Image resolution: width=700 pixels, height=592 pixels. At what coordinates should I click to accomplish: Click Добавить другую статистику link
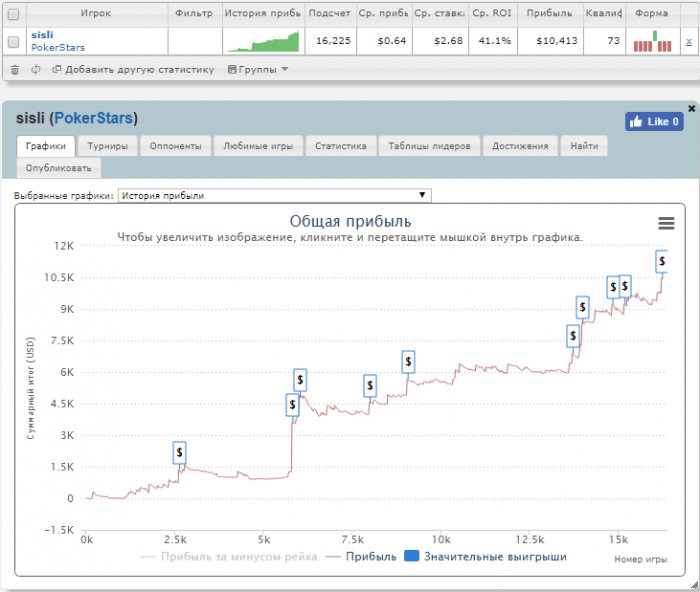click(133, 70)
